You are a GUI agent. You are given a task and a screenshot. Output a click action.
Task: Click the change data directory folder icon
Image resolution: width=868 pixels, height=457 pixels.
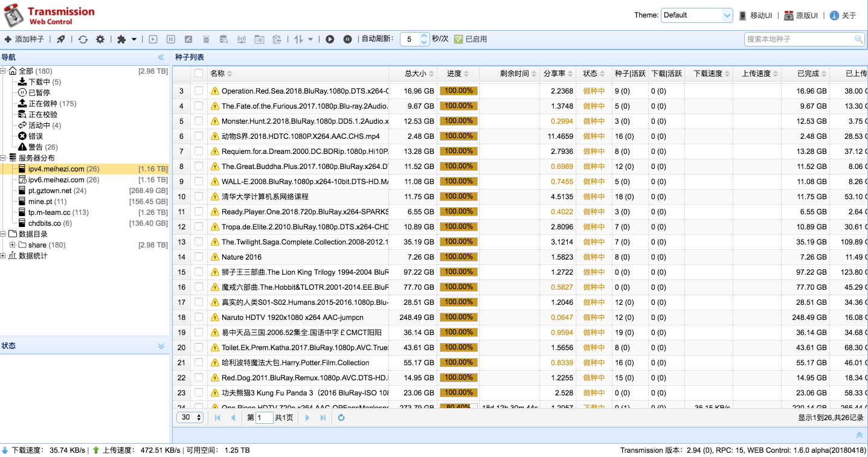point(259,39)
